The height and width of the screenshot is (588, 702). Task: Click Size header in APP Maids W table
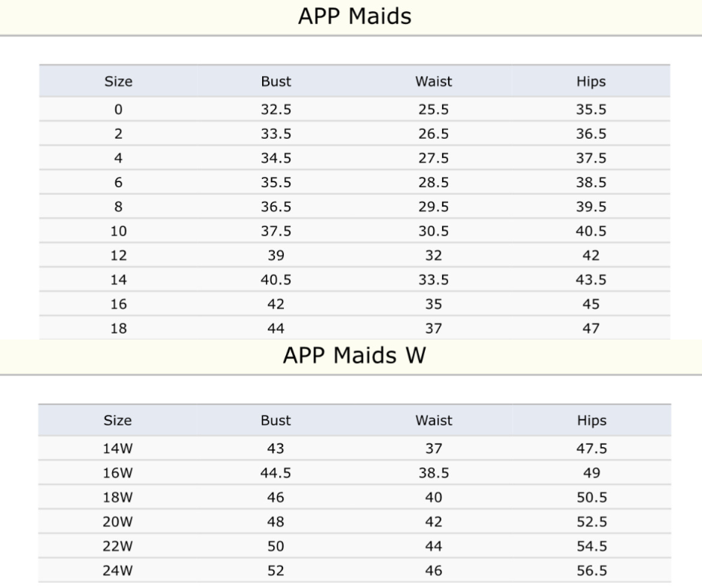pos(118,421)
